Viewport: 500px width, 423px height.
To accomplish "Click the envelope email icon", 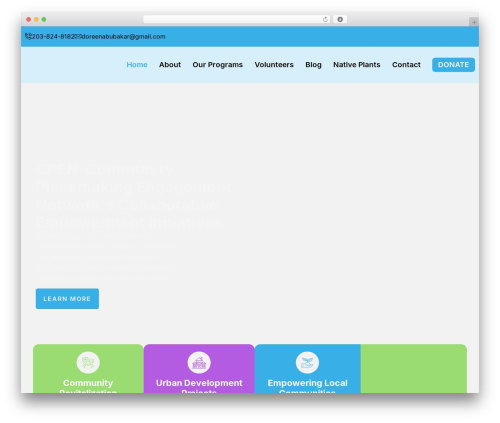I will click(79, 36).
